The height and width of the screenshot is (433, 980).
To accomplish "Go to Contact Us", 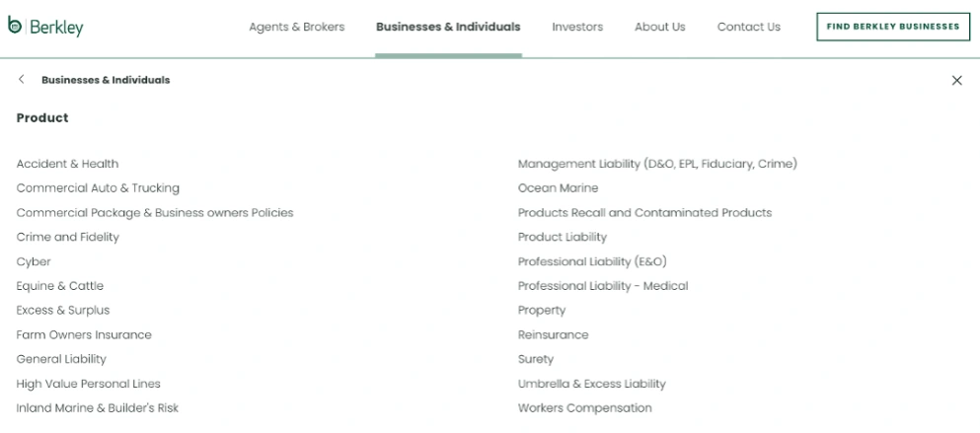I will [749, 27].
